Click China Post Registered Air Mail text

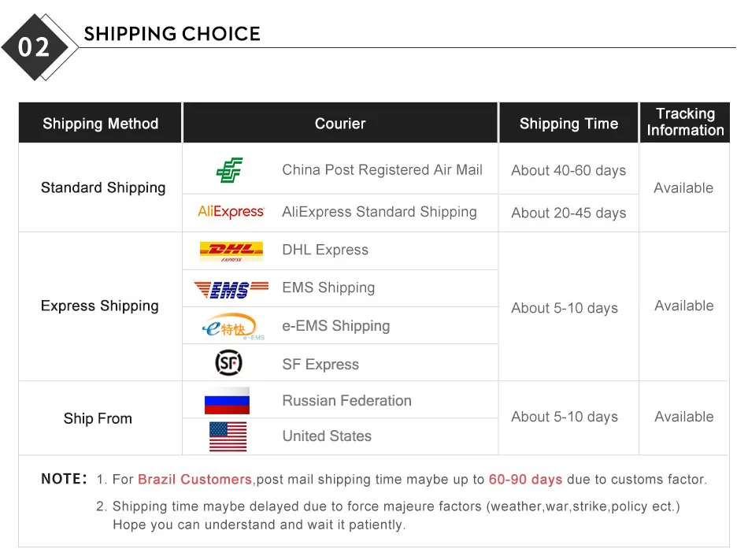[x=382, y=170]
